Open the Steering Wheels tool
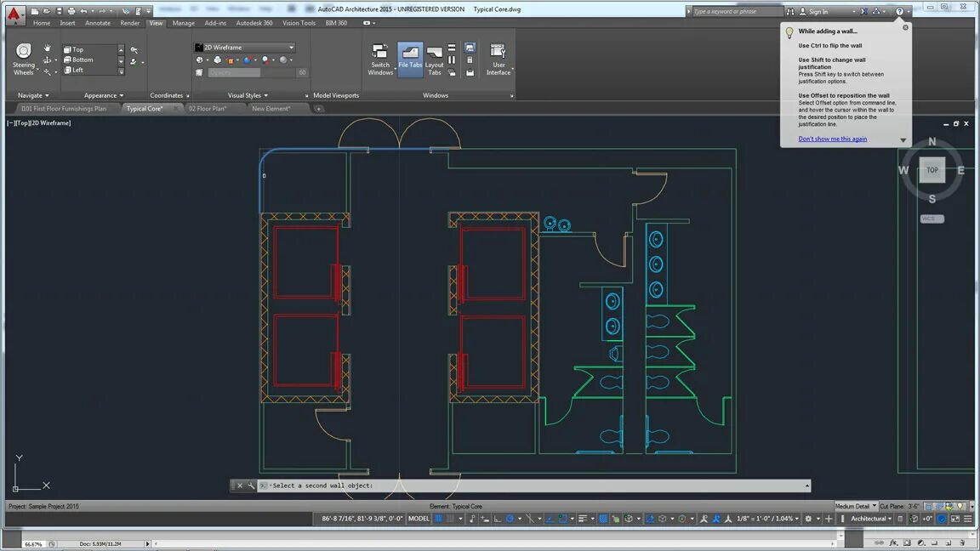The image size is (980, 551). pyautogui.click(x=23, y=60)
